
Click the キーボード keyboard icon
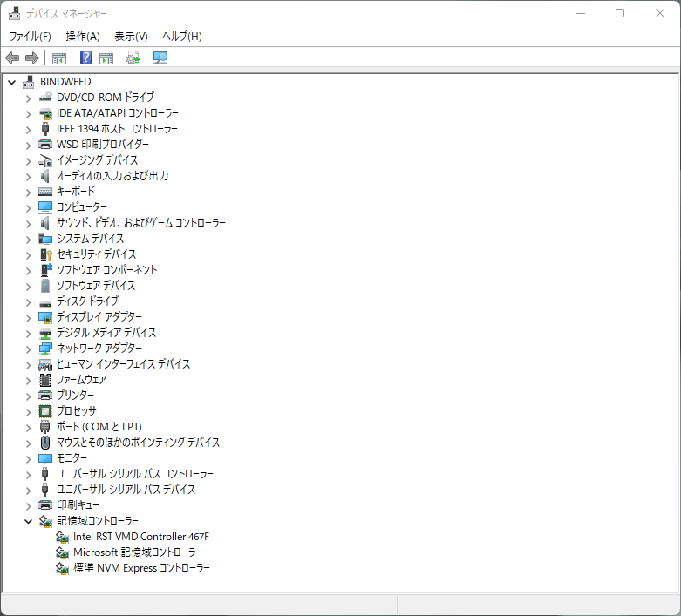point(45,192)
